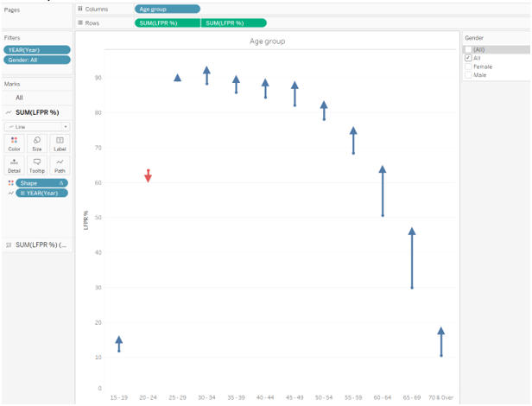Viewport: 532px width, 406px height.
Task: Toggle the (All) gender filter checkbox
Action: coord(468,49)
